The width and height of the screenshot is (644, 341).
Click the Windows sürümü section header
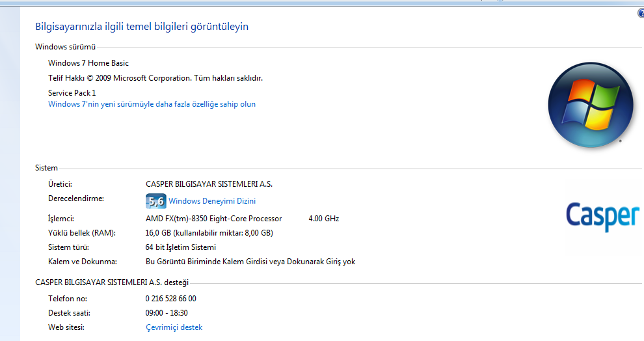[x=65, y=47]
